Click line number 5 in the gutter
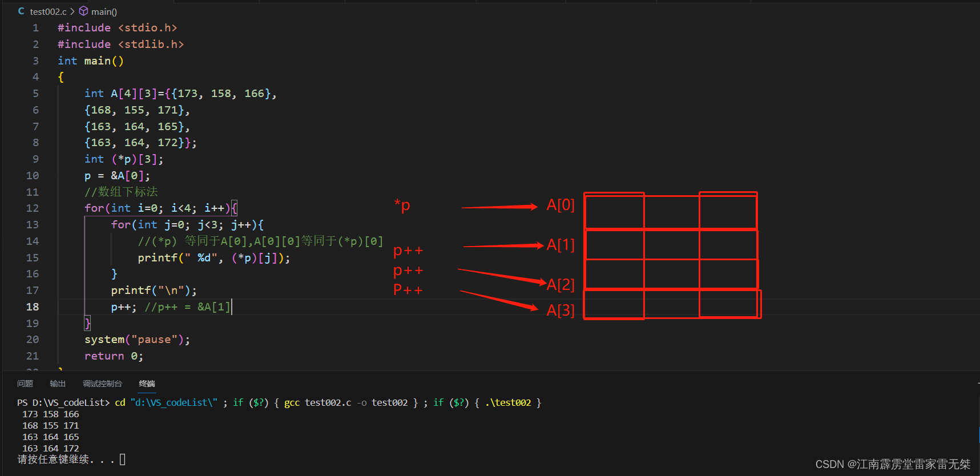This screenshot has width=980, height=476. pyautogui.click(x=35, y=94)
